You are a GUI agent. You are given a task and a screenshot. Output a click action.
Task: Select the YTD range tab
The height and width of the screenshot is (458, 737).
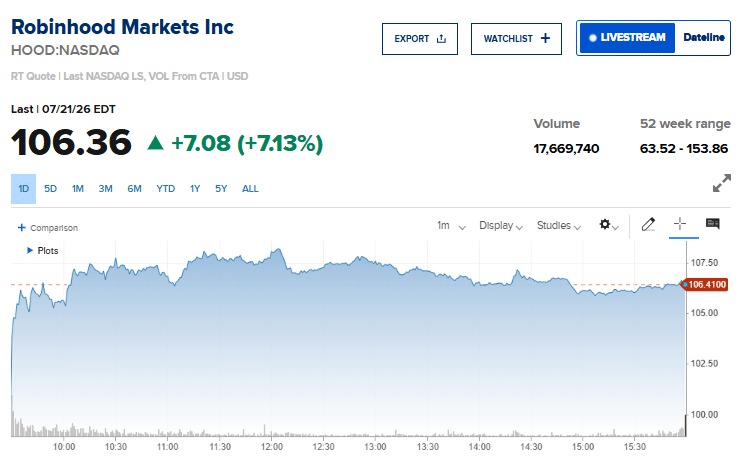click(x=165, y=189)
